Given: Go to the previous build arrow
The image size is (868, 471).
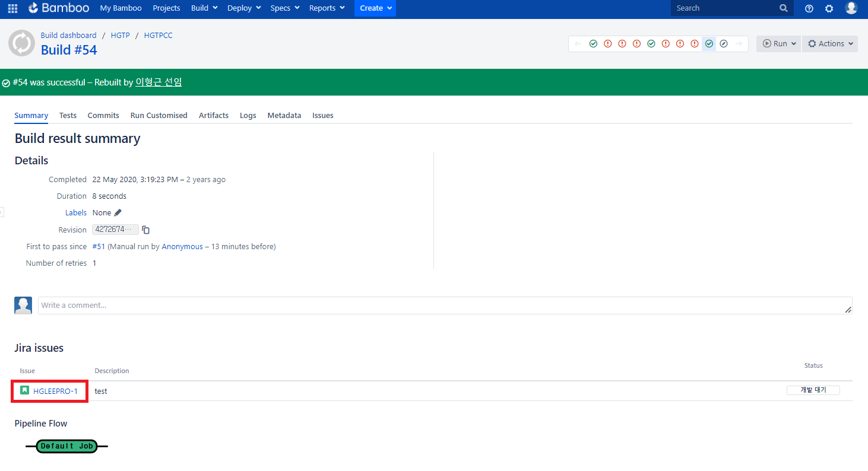Looking at the screenshot, I should [x=578, y=44].
